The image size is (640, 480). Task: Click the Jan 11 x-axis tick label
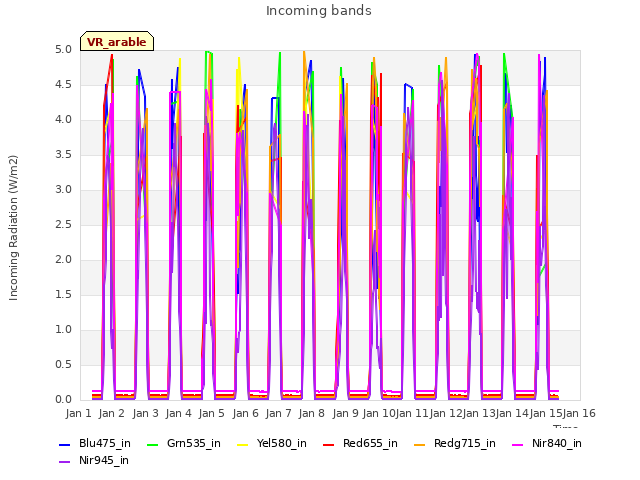412,413
